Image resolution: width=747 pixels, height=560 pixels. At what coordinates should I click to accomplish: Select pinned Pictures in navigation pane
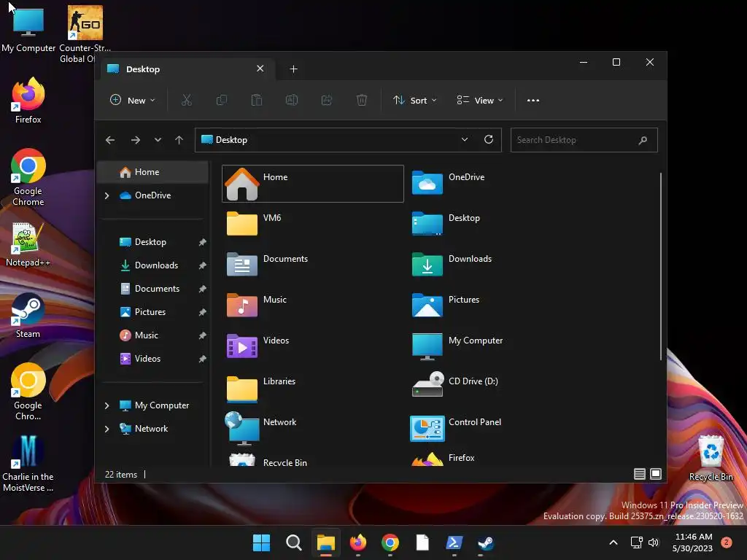tap(152, 312)
